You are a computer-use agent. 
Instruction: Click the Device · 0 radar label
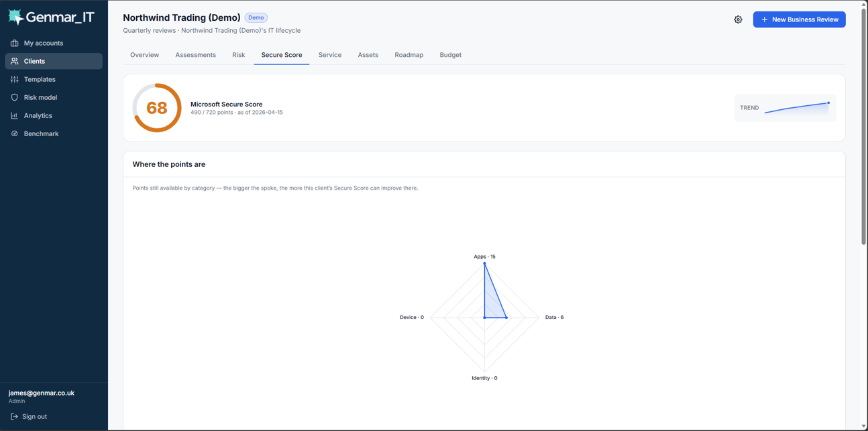click(412, 317)
